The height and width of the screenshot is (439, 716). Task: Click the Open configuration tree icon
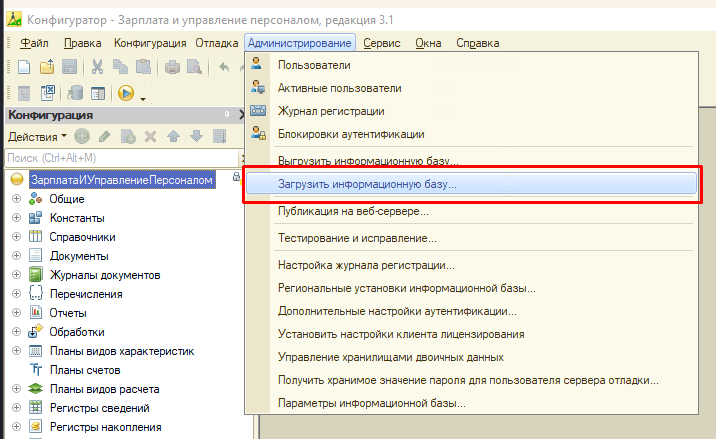24,93
